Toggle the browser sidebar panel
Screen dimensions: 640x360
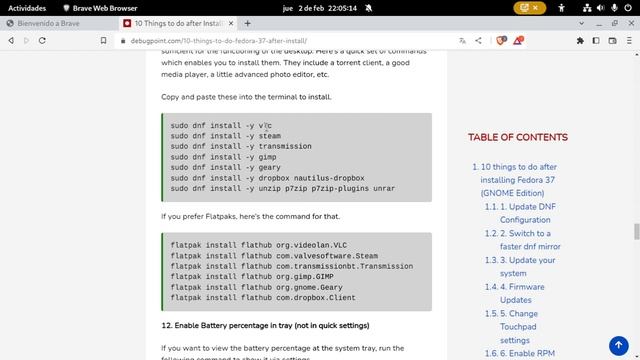click(x=596, y=40)
